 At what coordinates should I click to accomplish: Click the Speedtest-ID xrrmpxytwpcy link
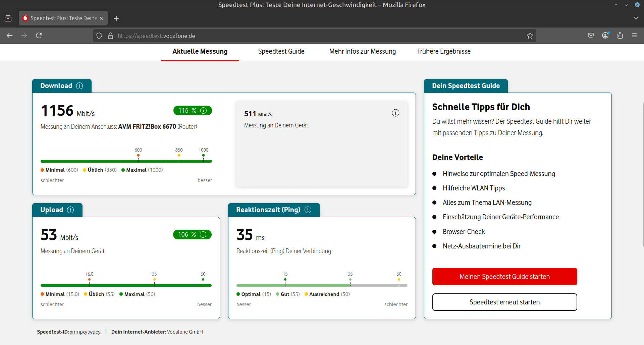tap(85, 332)
